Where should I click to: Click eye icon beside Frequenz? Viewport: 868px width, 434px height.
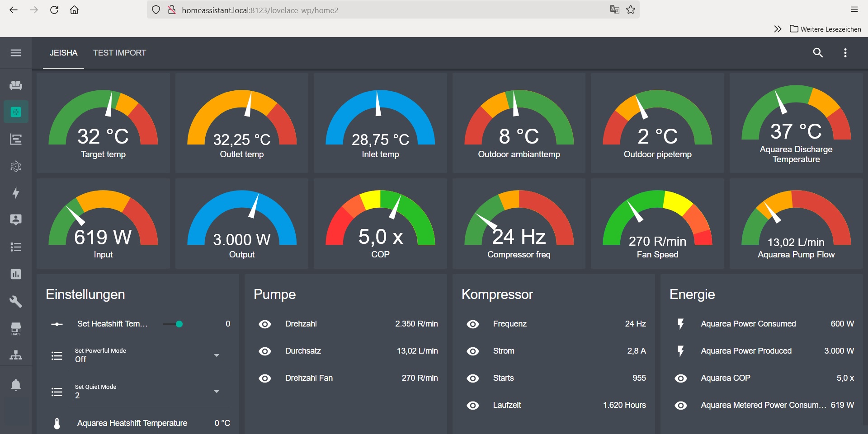point(473,324)
